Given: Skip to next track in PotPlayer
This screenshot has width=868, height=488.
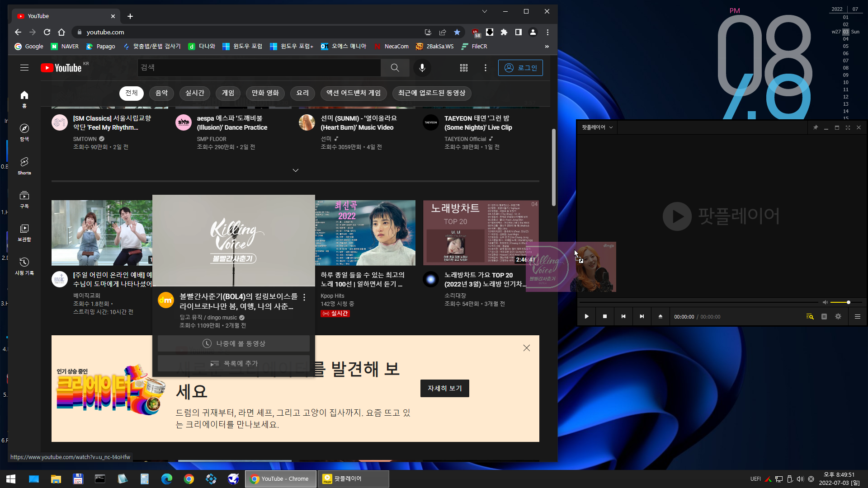Looking at the screenshot, I should click(642, 316).
